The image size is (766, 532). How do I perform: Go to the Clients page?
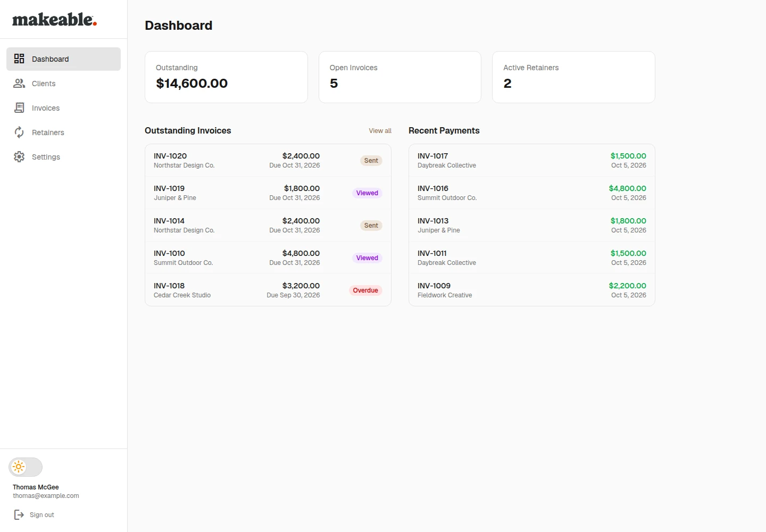63,84
